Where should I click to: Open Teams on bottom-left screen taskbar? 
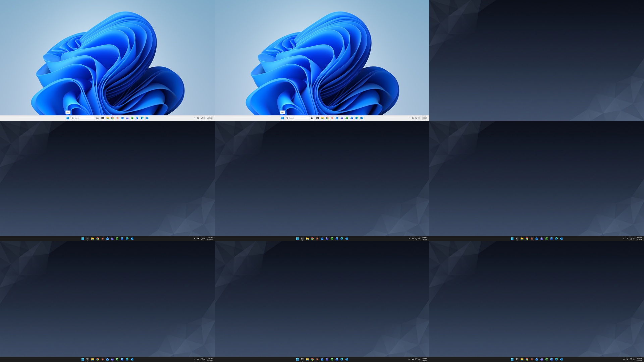point(112,359)
